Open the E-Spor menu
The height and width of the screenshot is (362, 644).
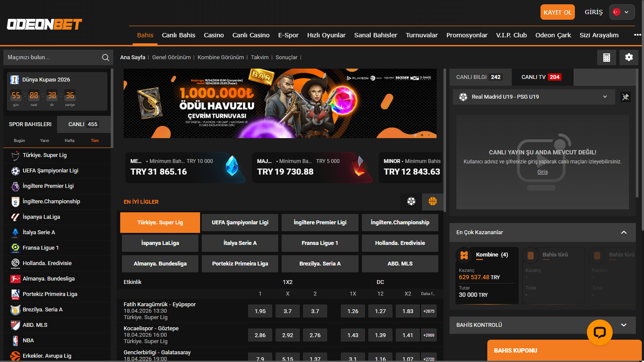coord(289,35)
